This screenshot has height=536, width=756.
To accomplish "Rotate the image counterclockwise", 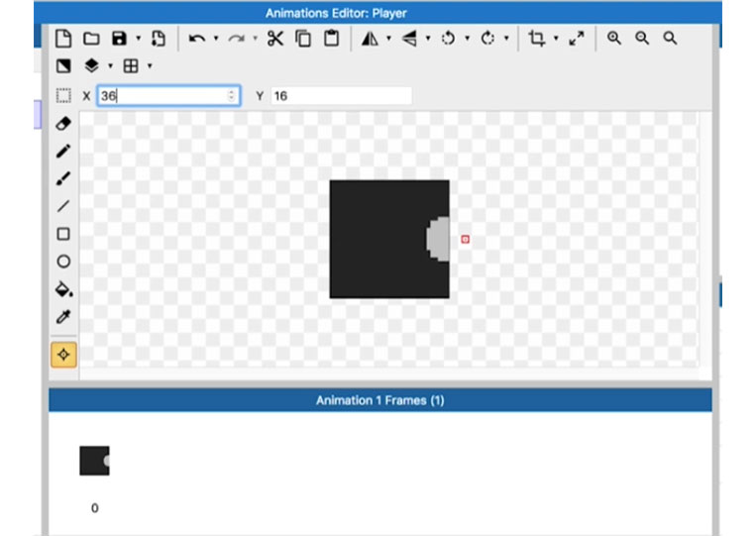I will click(448, 38).
